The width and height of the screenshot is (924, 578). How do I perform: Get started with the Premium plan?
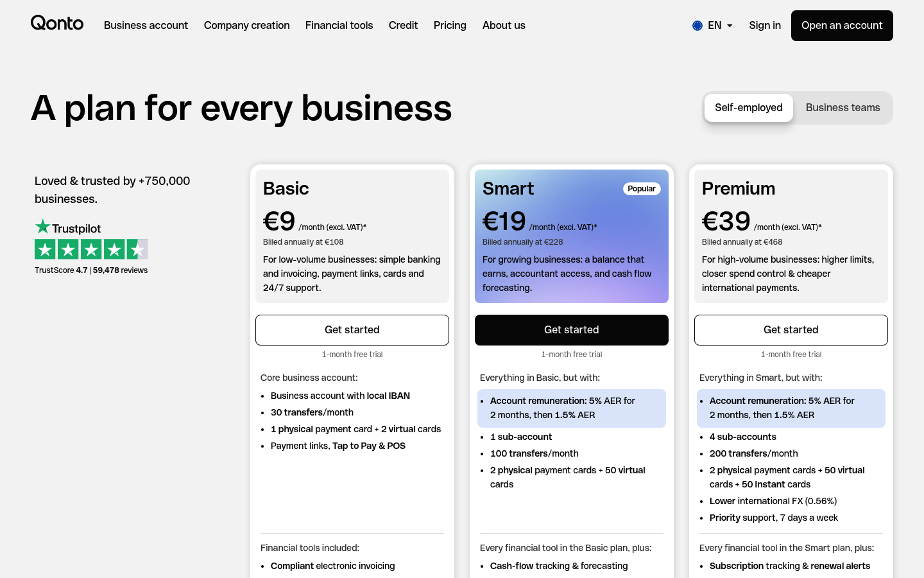point(791,330)
